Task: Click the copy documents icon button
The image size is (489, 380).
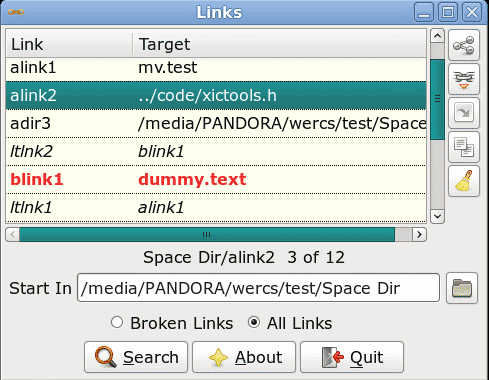Action: pos(464,147)
